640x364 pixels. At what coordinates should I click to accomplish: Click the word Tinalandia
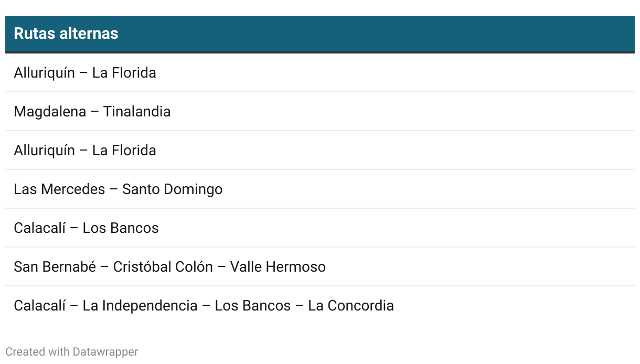pyautogui.click(x=137, y=112)
